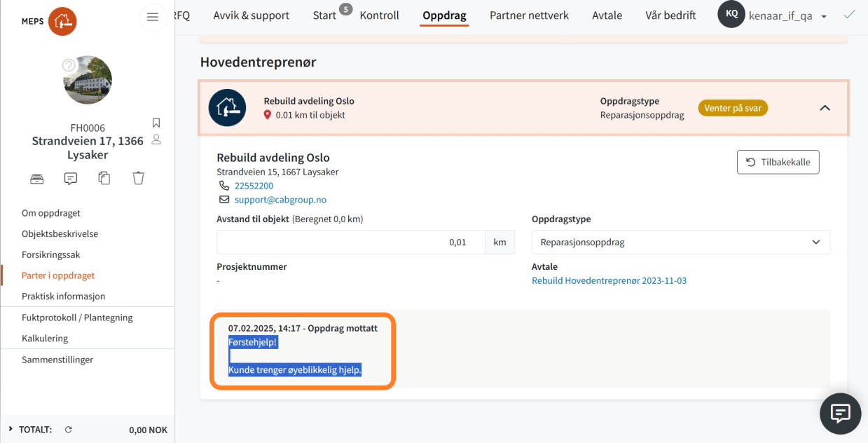This screenshot has width=868, height=443.
Task: Bookmark case FH0006
Action: click(x=156, y=123)
